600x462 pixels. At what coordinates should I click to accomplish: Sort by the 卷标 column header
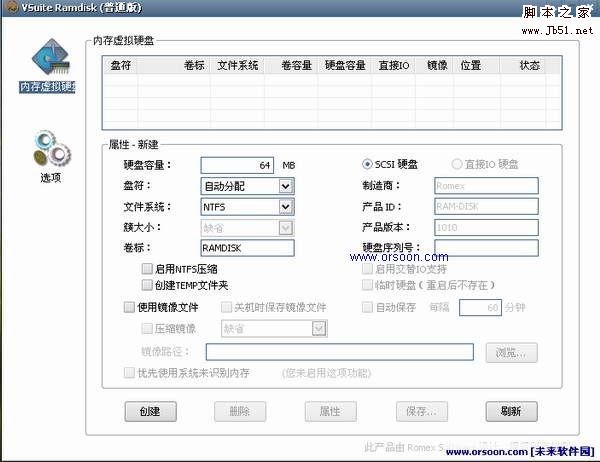(x=174, y=65)
